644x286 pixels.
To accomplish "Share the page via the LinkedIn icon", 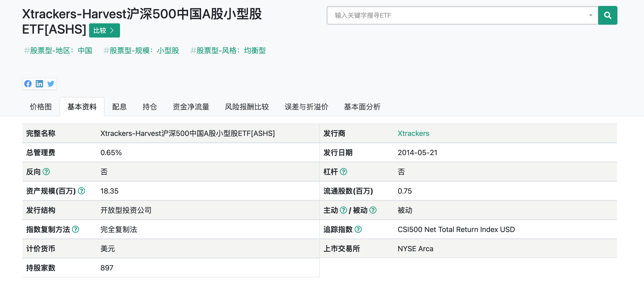I will coord(39,84).
